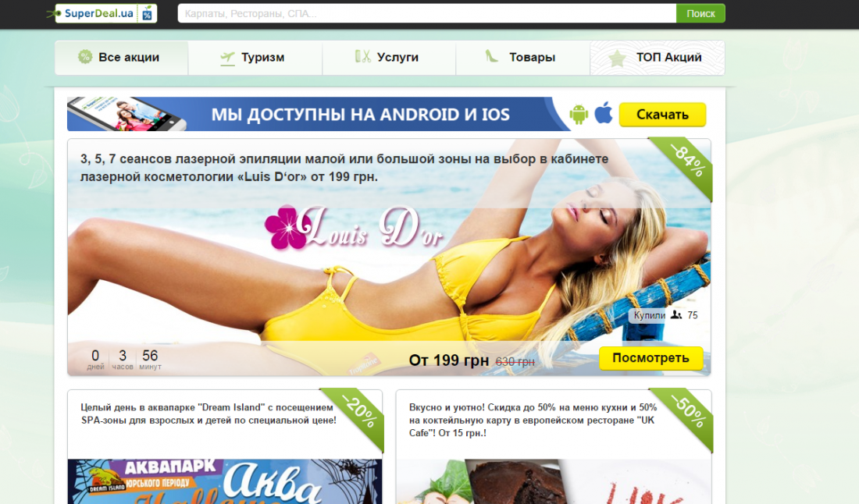Click the star icon for ТОП Акций

click(617, 58)
